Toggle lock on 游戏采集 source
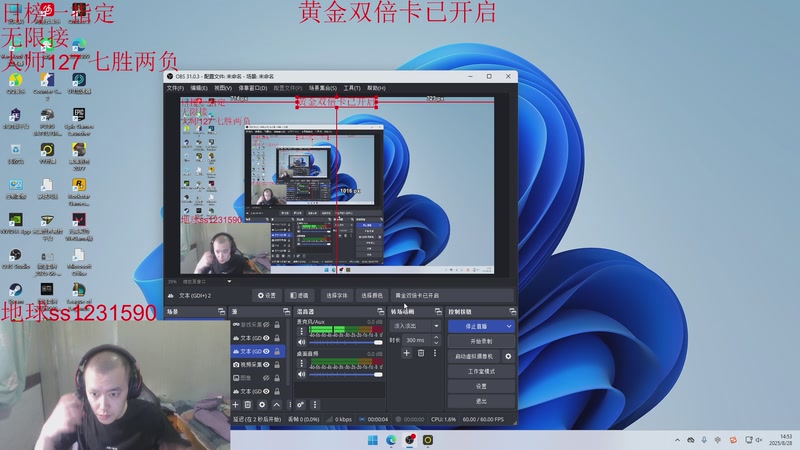Screen dimensions: 800x450 pyautogui.click(x=277, y=324)
